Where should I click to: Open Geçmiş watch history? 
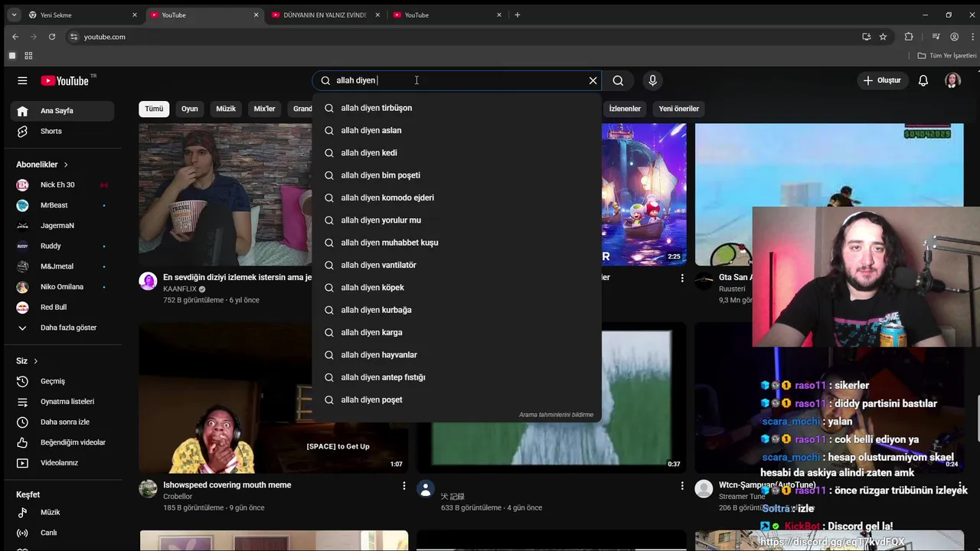(x=62, y=381)
